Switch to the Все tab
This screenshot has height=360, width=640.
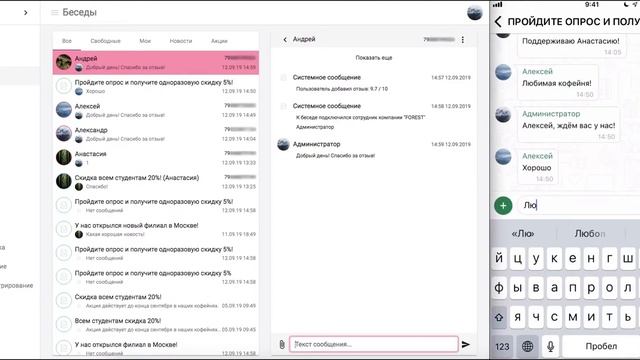67,41
